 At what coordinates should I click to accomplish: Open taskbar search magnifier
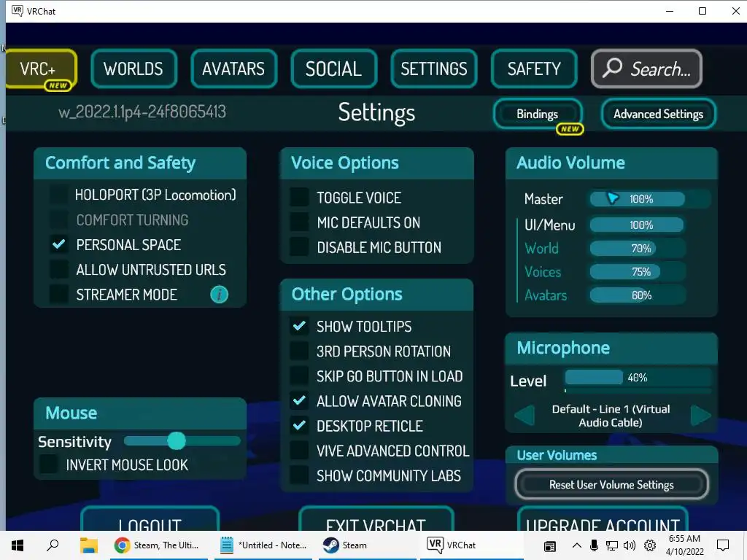(53, 545)
